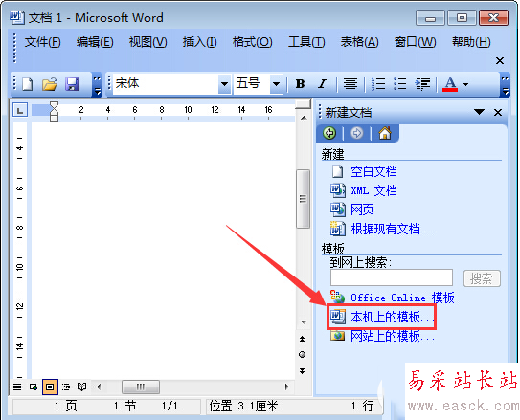Open the font color dropdown arrow
The width and height of the screenshot is (520, 420).
[x=466, y=84]
